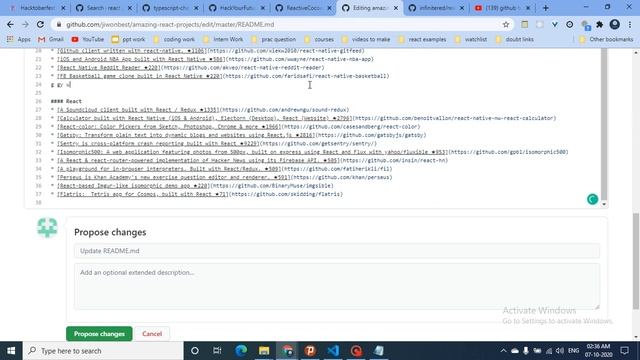640x360 pixels.
Task: Open Apps bookmark shortcut
Action: tap(19, 39)
